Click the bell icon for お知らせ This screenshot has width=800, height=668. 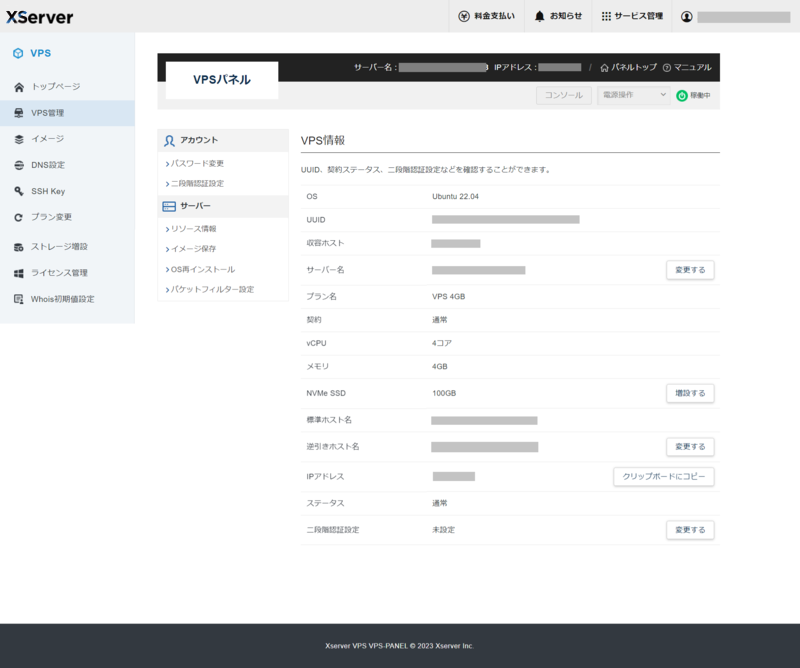(x=539, y=16)
